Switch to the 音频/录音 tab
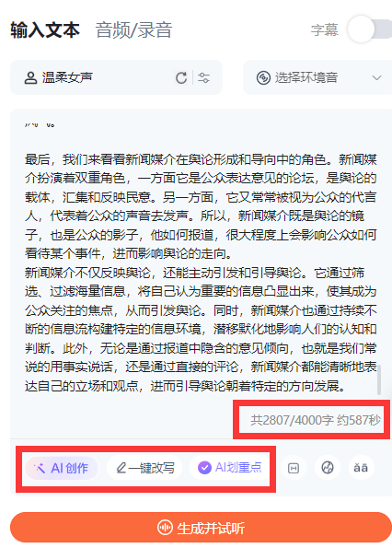Screen dimensions: 392x548 click(x=133, y=29)
